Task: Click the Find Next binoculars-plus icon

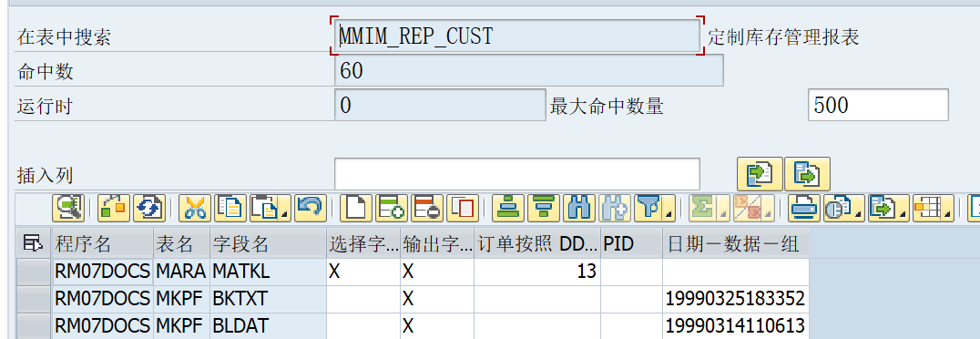Action: tap(615, 209)
